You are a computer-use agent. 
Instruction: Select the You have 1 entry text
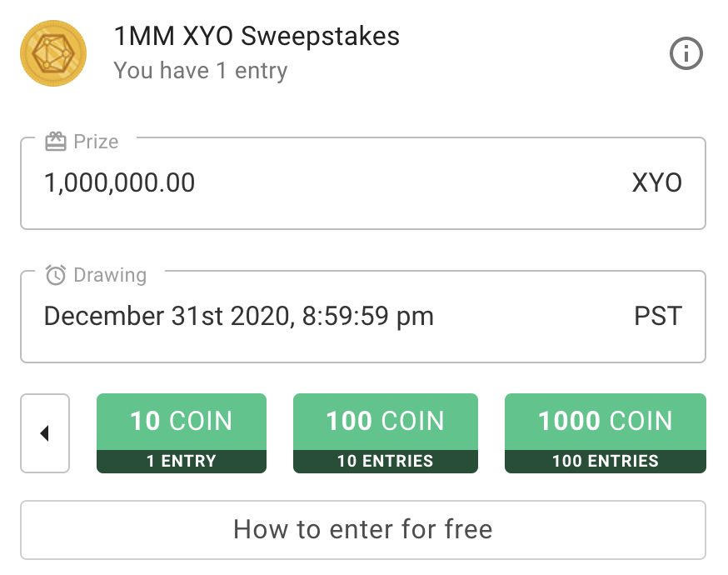[x=201, y=71]
